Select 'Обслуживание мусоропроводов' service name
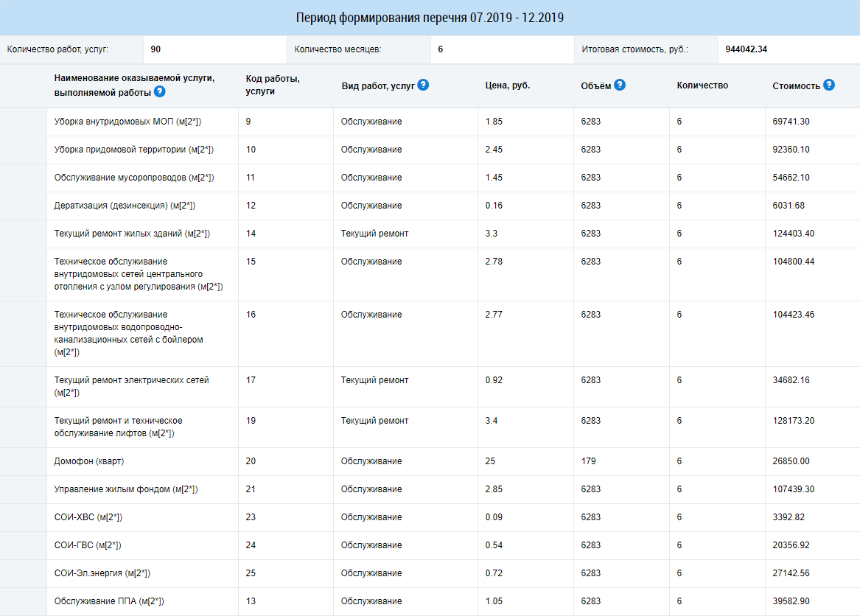Screen dimensions: 860x616 click(x=134, y=178)
